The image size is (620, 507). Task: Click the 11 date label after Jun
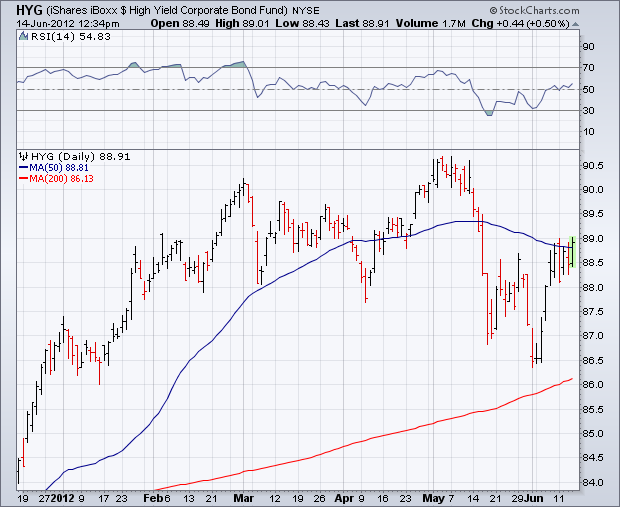click(x=558, y=498)
